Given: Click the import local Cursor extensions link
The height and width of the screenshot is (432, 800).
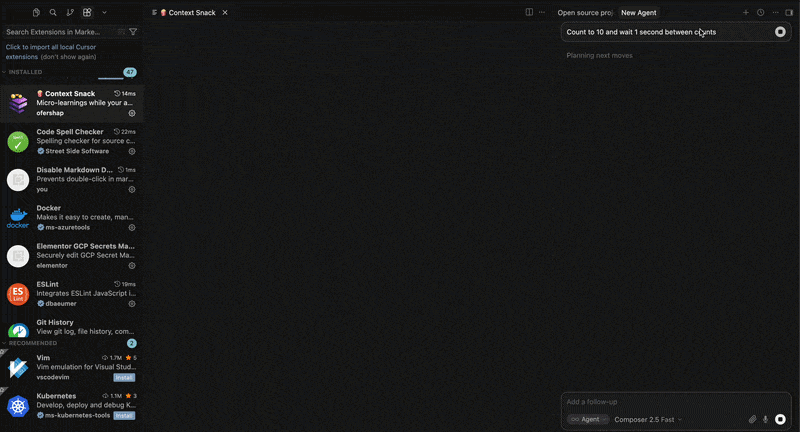Looking at the screenshot, I should 51,52.
